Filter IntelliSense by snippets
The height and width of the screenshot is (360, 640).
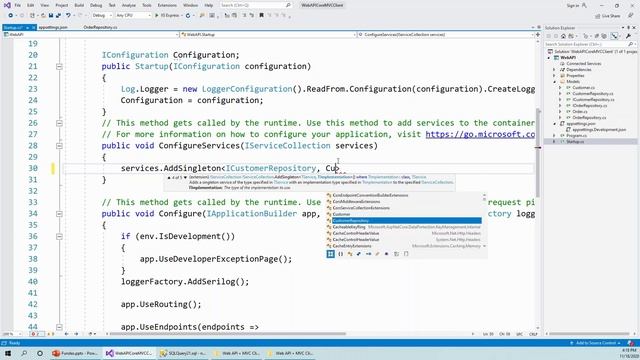pos(406,254)
